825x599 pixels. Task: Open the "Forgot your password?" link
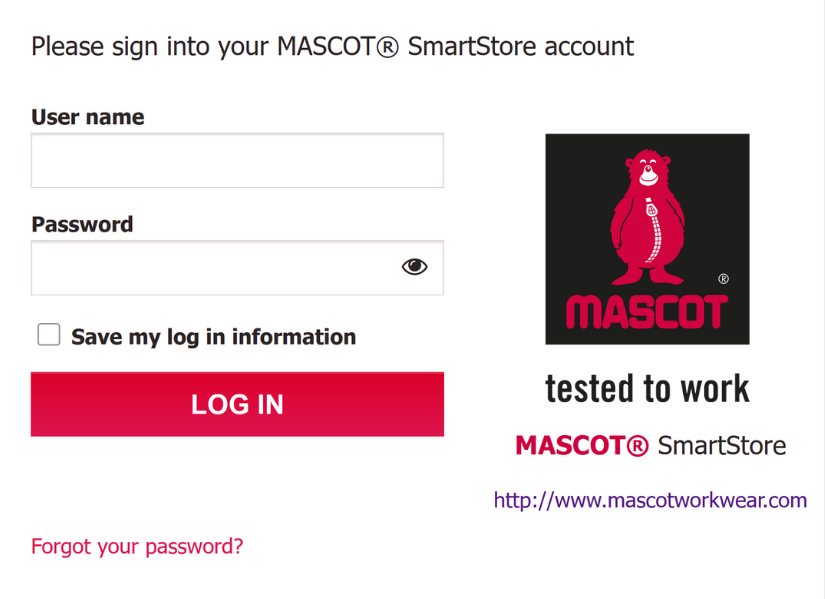(x=137, y=546)
